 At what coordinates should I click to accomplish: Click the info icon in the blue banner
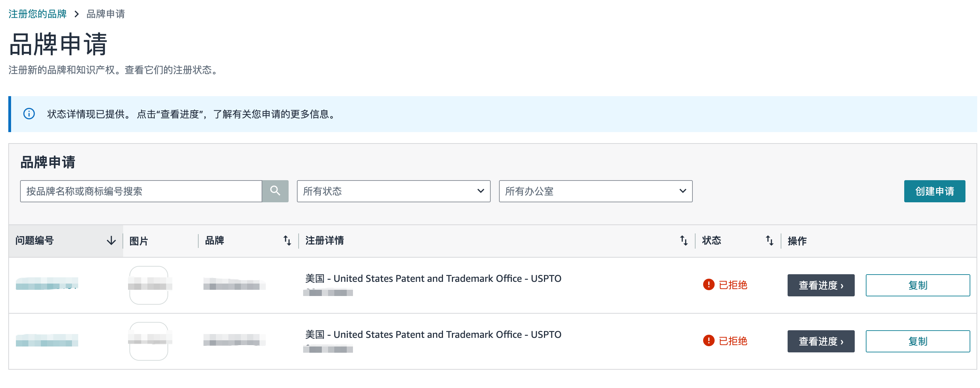[x=29, y=114]
